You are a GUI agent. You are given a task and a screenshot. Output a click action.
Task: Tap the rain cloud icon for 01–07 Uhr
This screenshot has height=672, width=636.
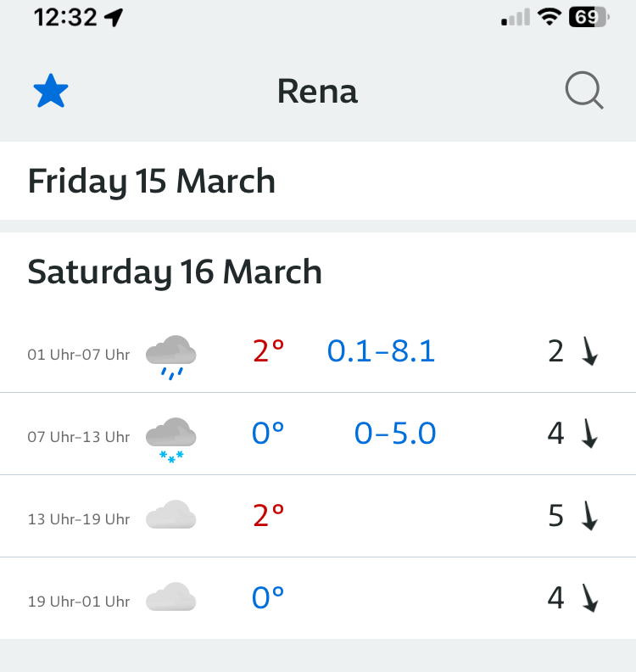[x=171, y=356]
